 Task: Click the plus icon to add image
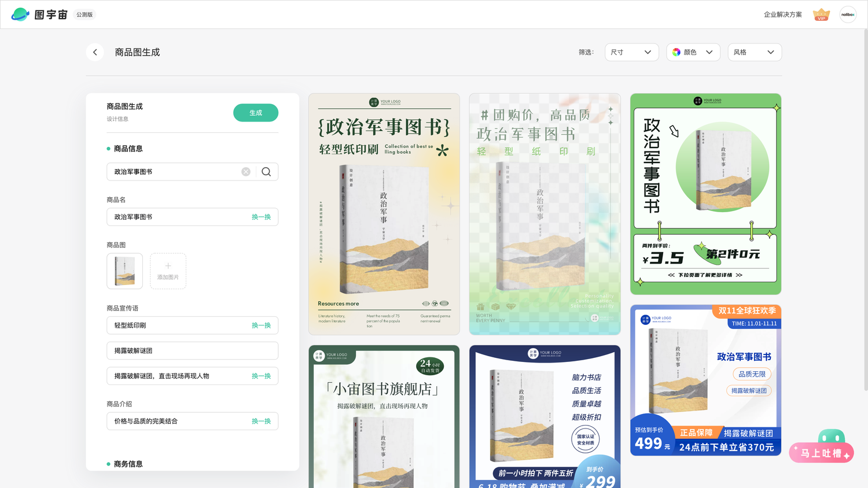168,266
